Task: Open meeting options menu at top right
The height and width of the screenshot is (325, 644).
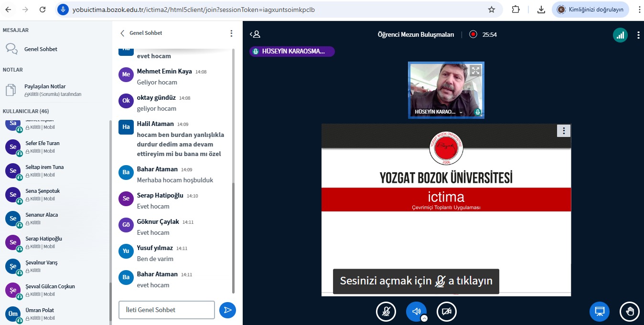Action: [638, 35]
